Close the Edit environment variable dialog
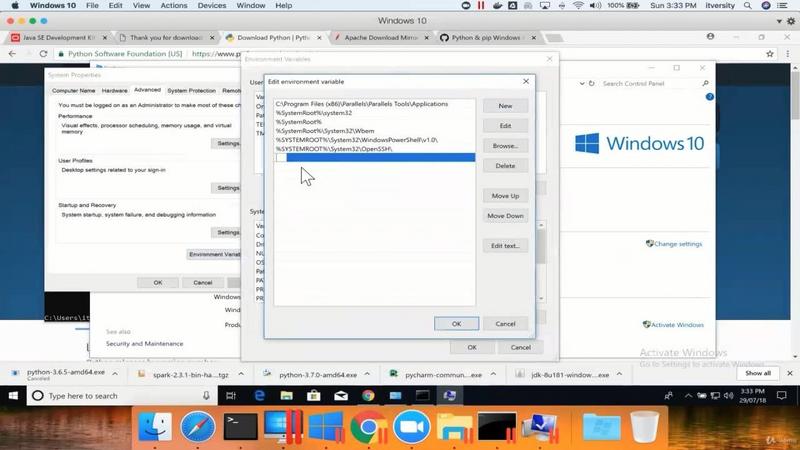This screenshot has width=800, height=450. [x=526, y=81]
